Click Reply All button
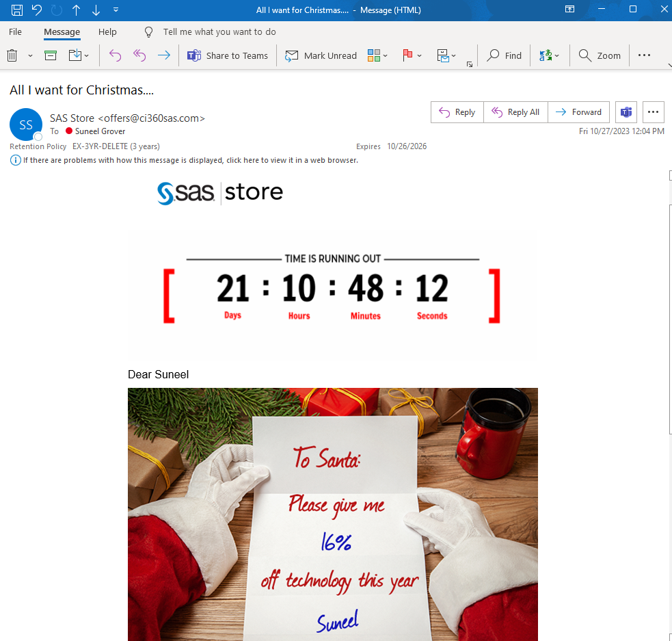Screen dimensions: 672x641 coord(515,112)
